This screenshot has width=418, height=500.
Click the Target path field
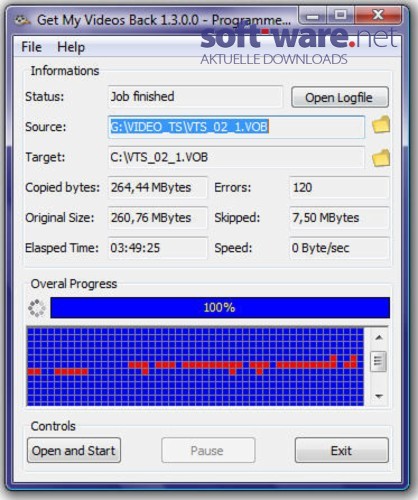[236, 157]
